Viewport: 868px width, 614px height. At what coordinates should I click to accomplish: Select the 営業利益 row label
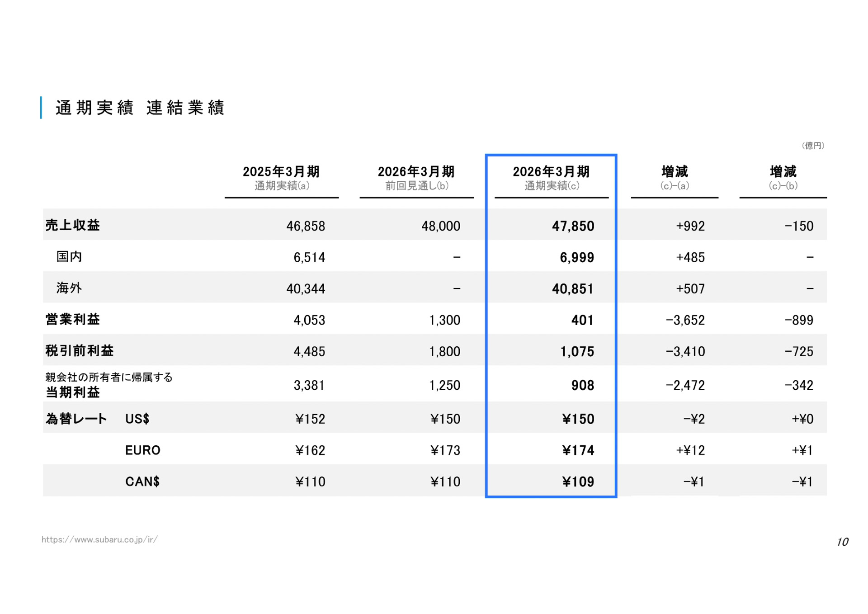72,320
